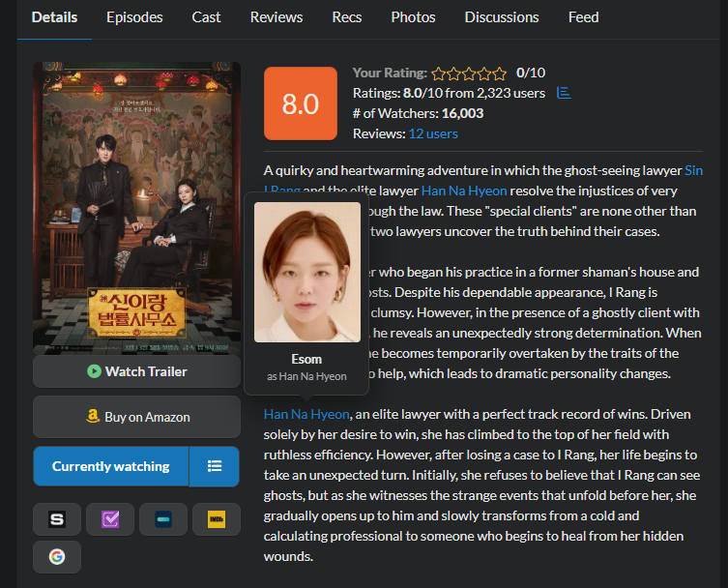Switch to the Episodes tab

pos(134,17)
